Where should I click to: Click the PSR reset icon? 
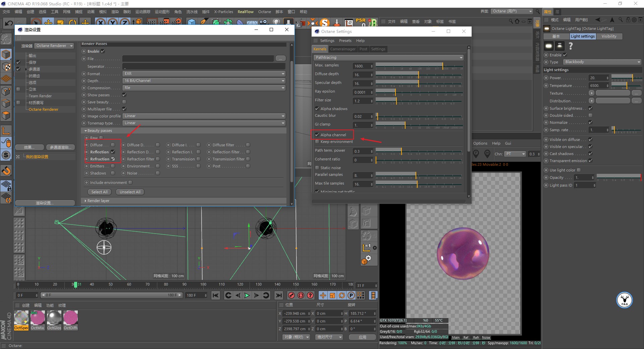click(361, 22)
